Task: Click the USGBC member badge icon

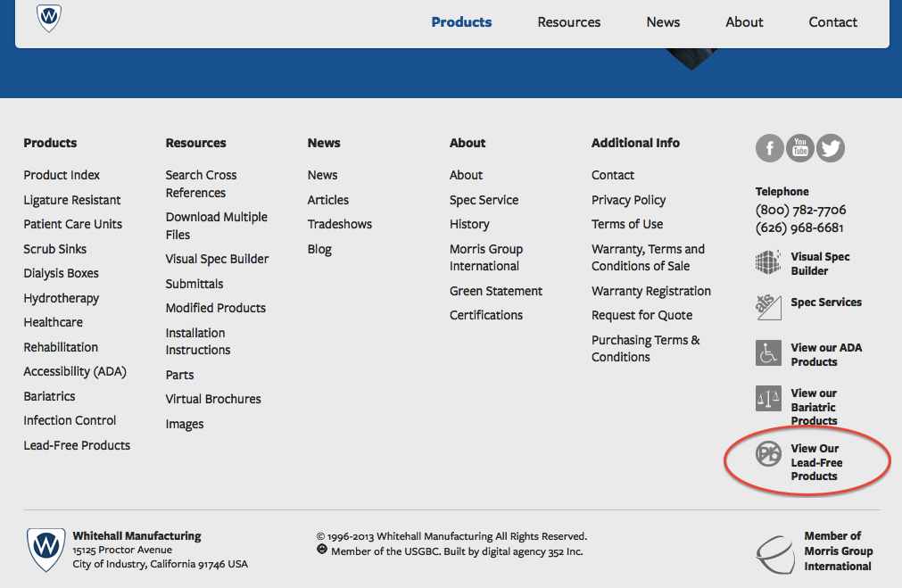Action: (322, 550)
